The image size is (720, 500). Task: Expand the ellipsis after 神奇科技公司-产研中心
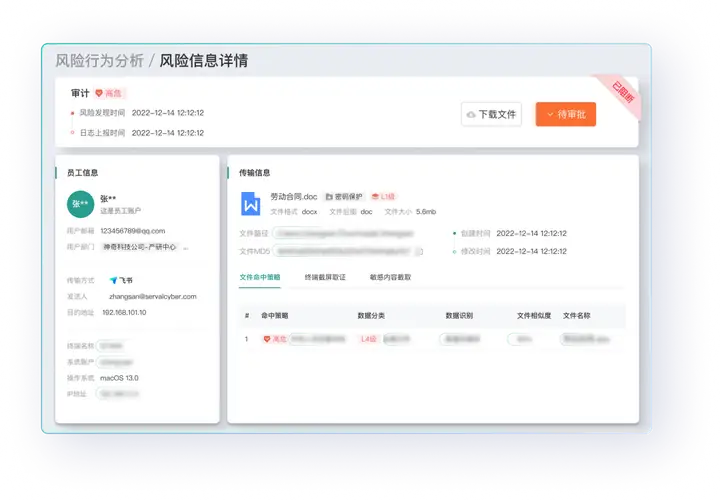click(186, 247)
